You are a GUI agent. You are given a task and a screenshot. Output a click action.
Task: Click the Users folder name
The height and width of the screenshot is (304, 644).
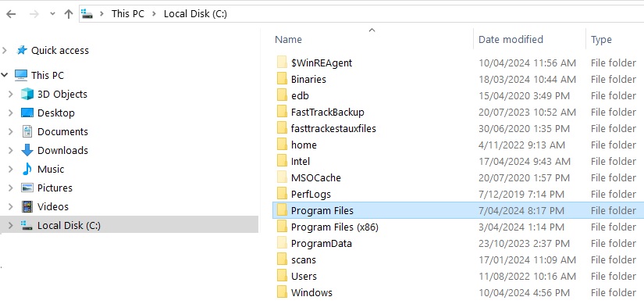pos(304,277)
